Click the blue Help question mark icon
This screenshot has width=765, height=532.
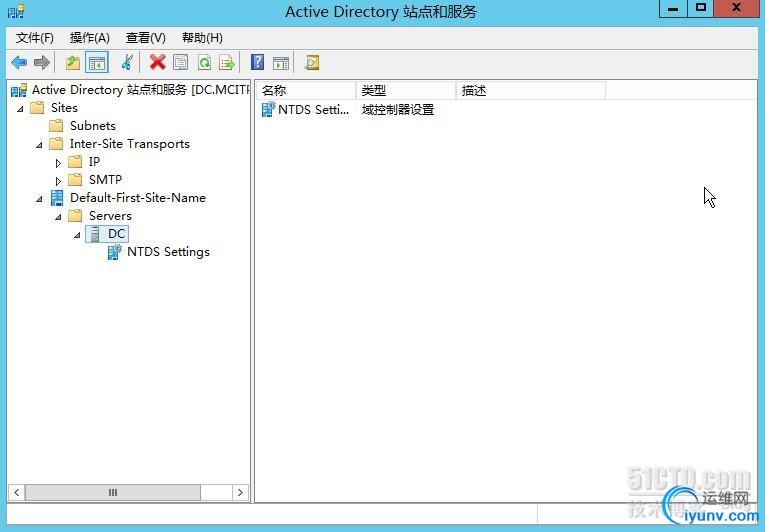(257, 62)
